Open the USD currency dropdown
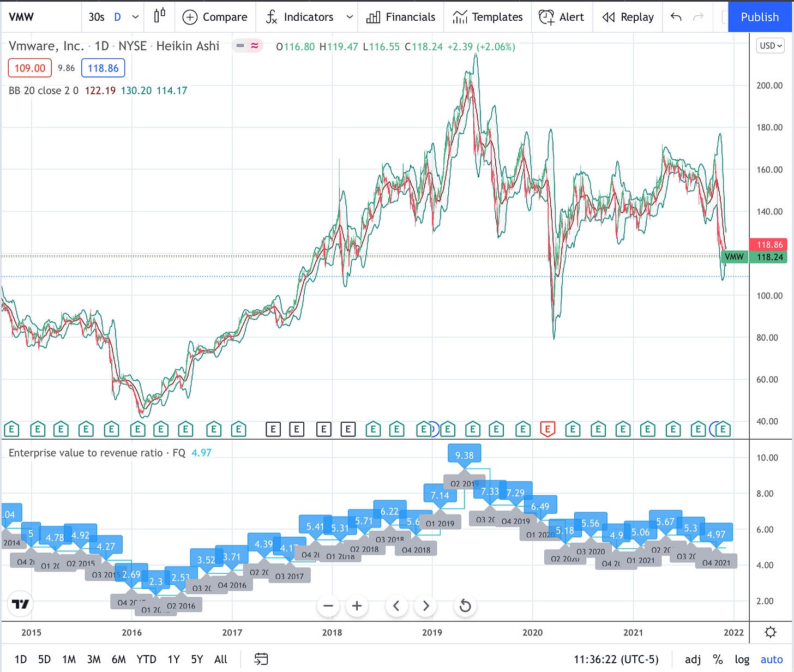 771,46
